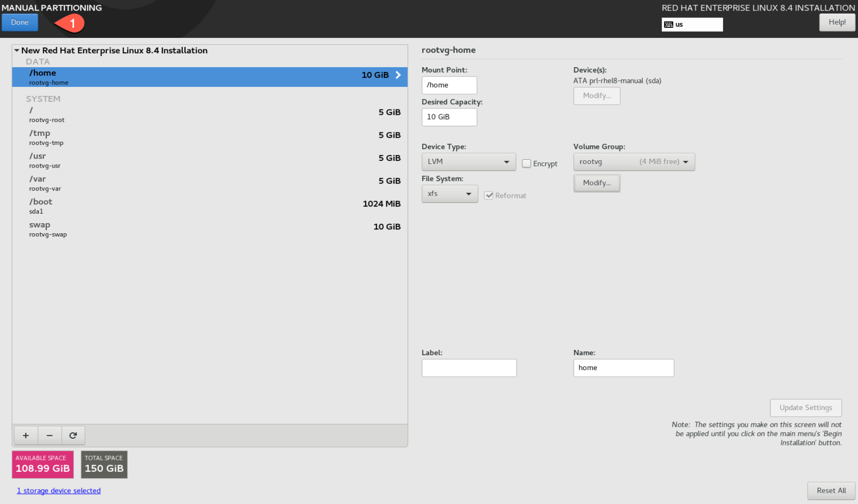Select the /boot sda1 partition
858x504 pixels.
click(210, 206)
